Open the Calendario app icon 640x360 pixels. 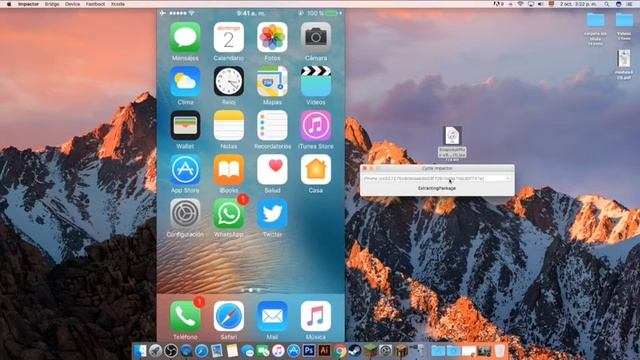(x=229, y=38)
